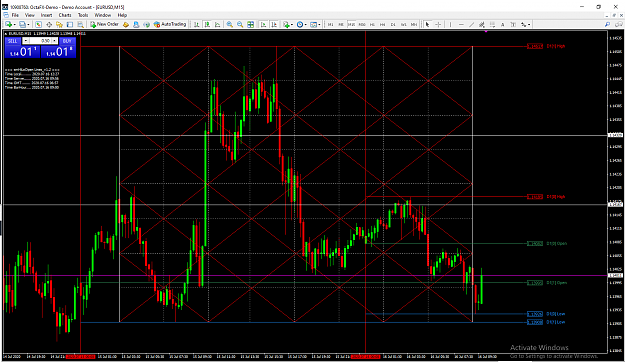Select the Vertical Line tool

(x=450, y=25)
